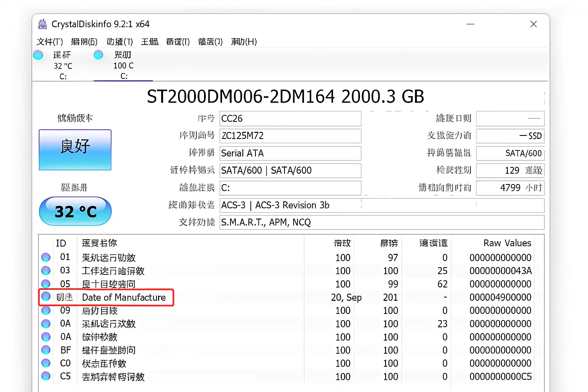Click the status circle for attribute 09
Viewport: 588px width, 392px height.
(46, 310)
